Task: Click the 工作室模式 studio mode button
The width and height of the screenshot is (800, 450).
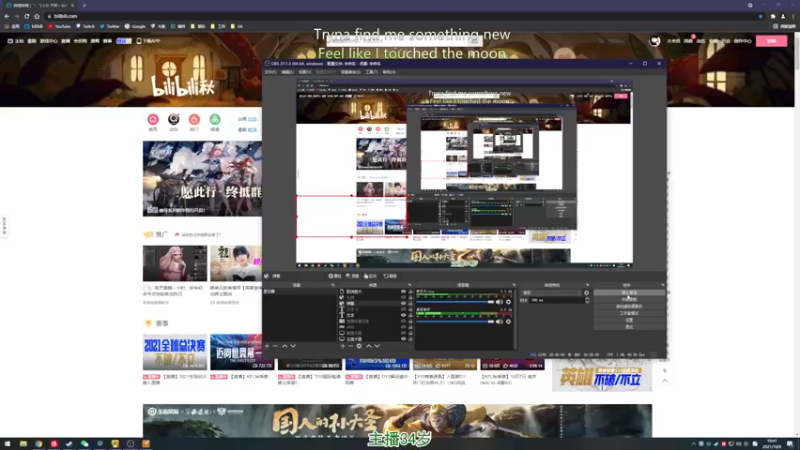Action: pyautogui.click(x=629, y=313)
